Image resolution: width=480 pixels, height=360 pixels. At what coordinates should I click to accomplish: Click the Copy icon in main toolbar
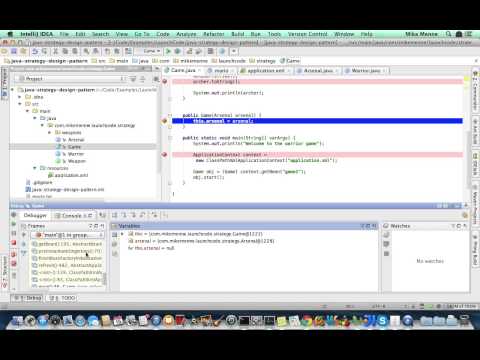(65, 51)
